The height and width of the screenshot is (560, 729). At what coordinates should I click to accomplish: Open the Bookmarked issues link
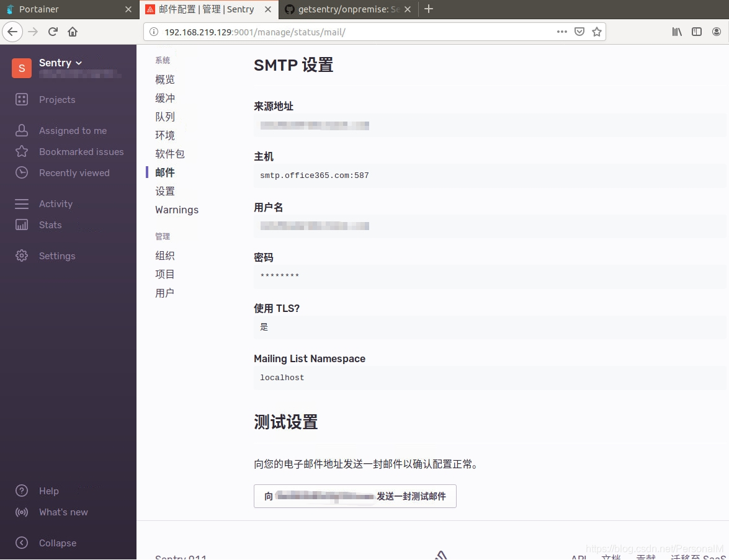[81, 151]
